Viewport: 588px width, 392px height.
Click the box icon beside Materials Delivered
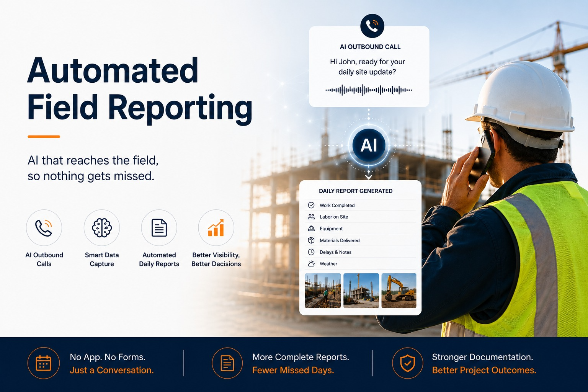pos(311,240)
